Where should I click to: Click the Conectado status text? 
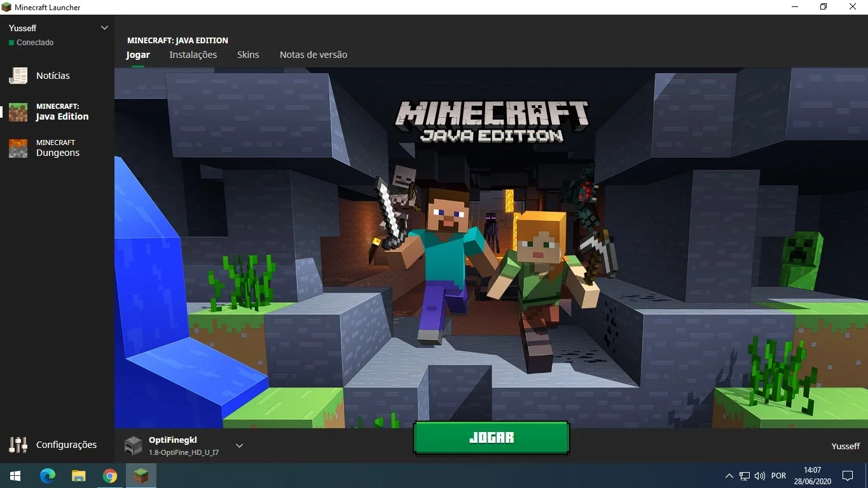[35, 43]
